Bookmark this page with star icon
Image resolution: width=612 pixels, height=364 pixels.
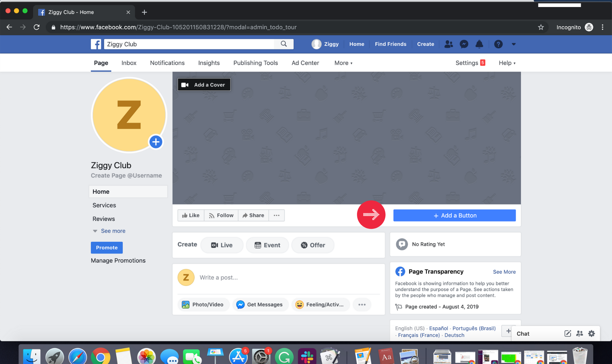[x=541, y=27]
